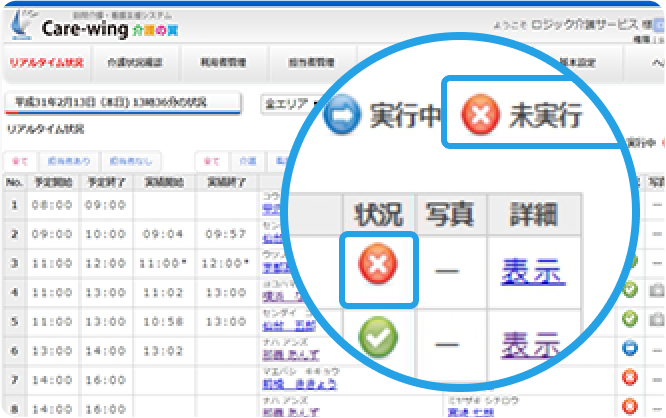Click the row 3 actual start 11:00*
The height and width of the screenshot is (418, 666).
tap(163, 263)
